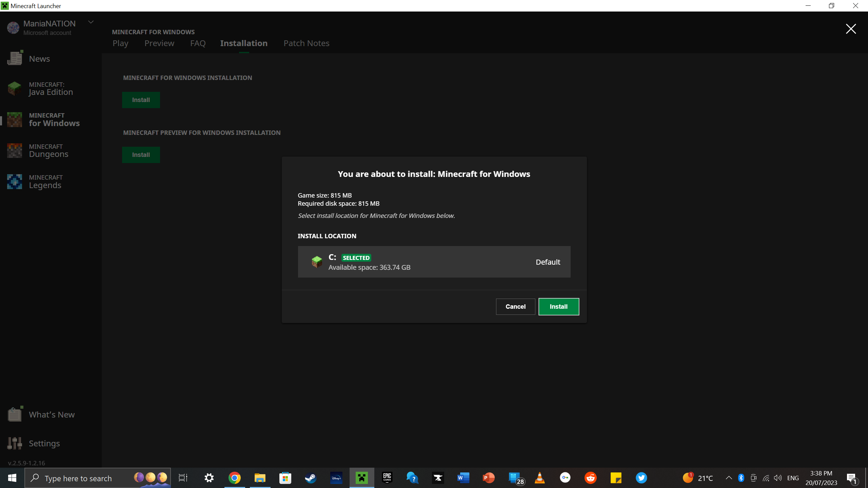This screenshot has width=868, height=488.
Task: Cancel the installation dialog
Action: click(515, 306)
